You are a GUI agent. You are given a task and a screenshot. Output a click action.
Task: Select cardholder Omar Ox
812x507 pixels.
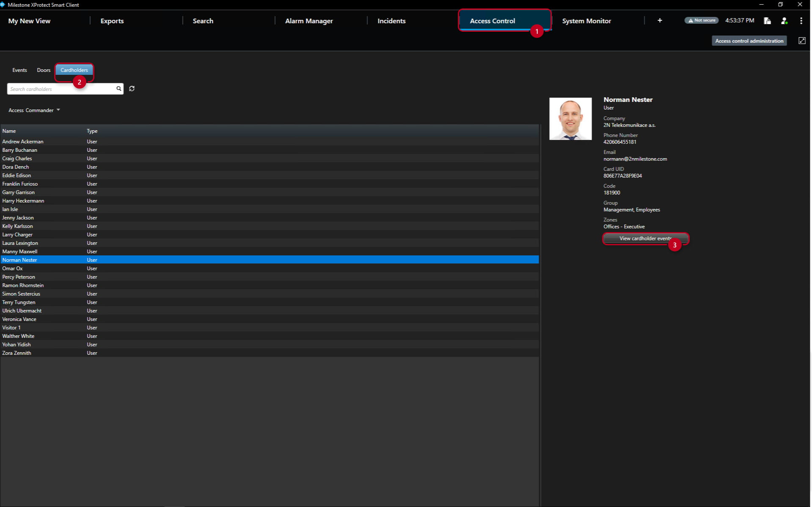click(270, 269)
